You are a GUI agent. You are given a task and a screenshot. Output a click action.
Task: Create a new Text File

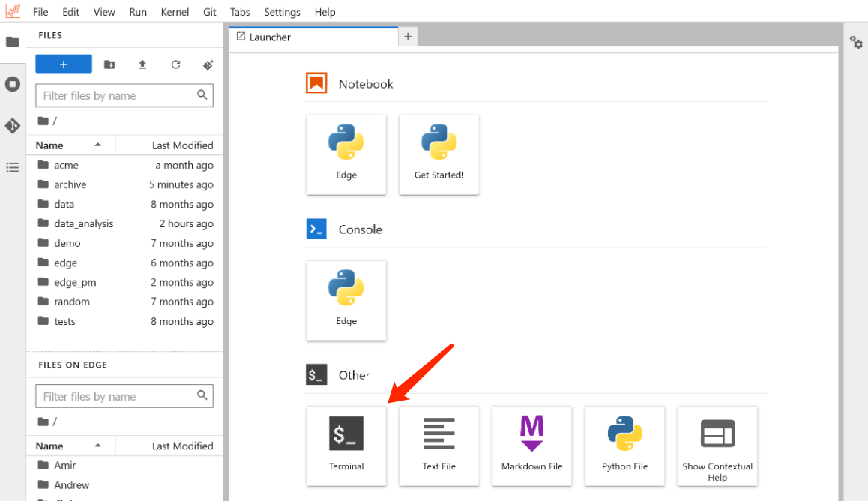point(439,446)
